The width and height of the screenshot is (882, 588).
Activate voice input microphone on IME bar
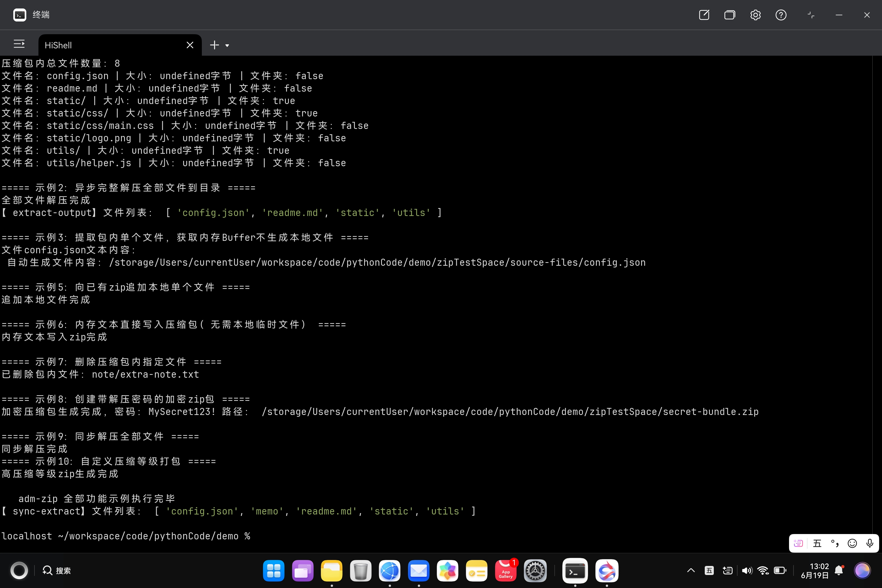point(870,543)
